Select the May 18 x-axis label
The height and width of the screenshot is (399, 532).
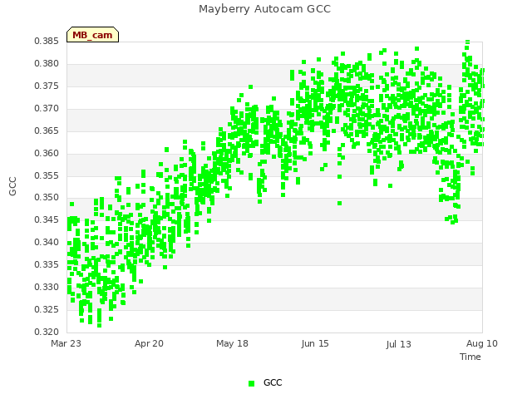[x=232, y=343]
